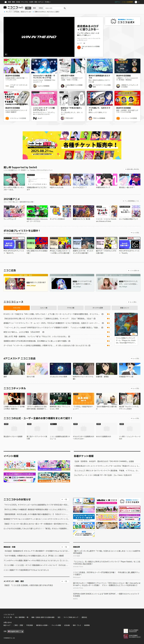Open the 機動戦士Gundam GQuuuuuuX thumbnail
The image size is (144, 644).
pyautogui.click(x=37, y=211)
